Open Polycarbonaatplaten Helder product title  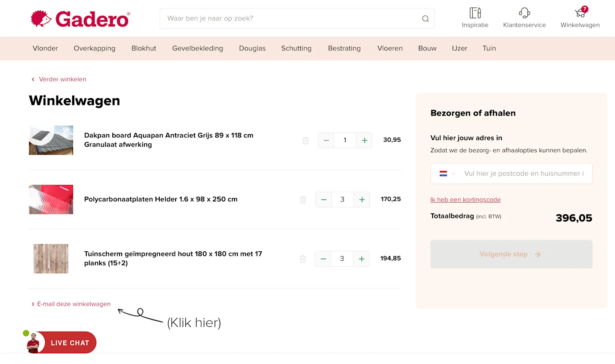[161, 199]
